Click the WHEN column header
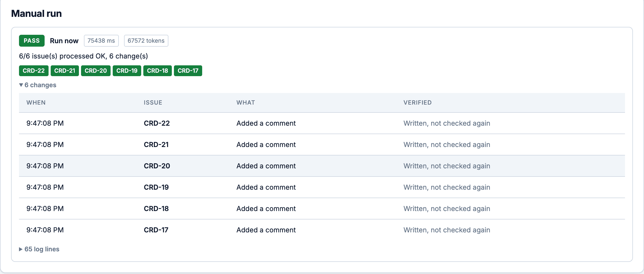Screen dimensions: 644x274 36,102
